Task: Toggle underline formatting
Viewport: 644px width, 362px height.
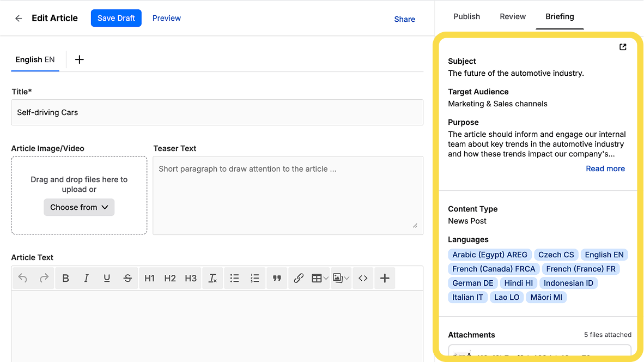Action: [107, 278]
